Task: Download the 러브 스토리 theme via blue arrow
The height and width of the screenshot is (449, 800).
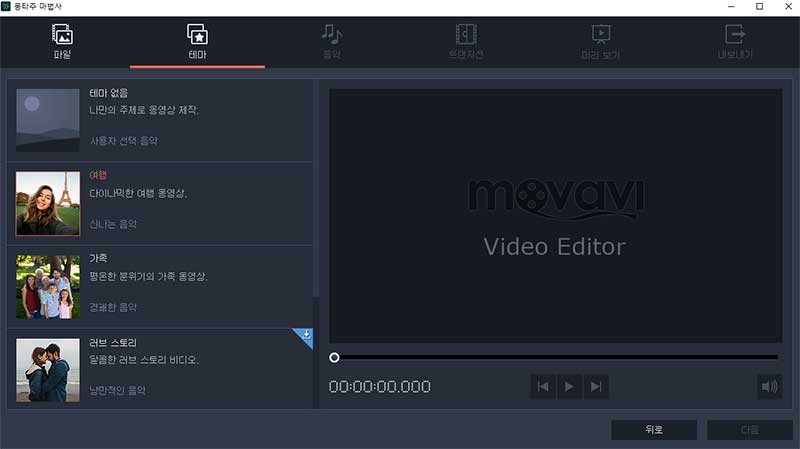Action: pyautogui.click(x=306, y=335)
